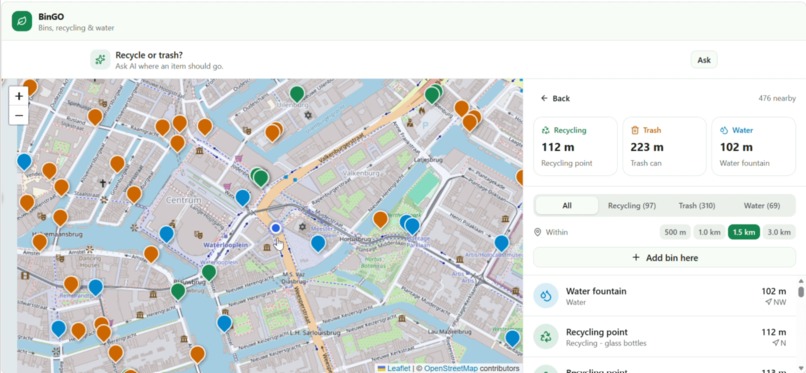Click the recycling arrows icon in the Recycling card
This screenshot has height=373, width=806.
[x=546, y=130]
